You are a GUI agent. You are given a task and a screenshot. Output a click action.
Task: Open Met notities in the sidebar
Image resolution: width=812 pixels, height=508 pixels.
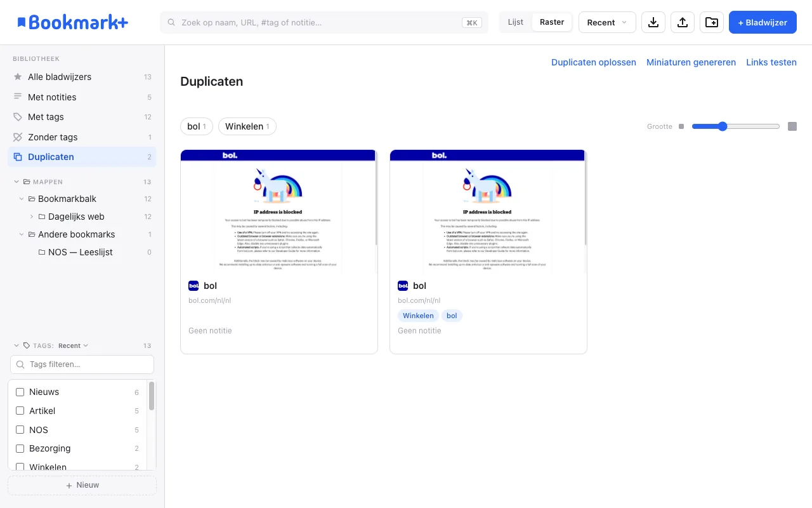(82, 97)
